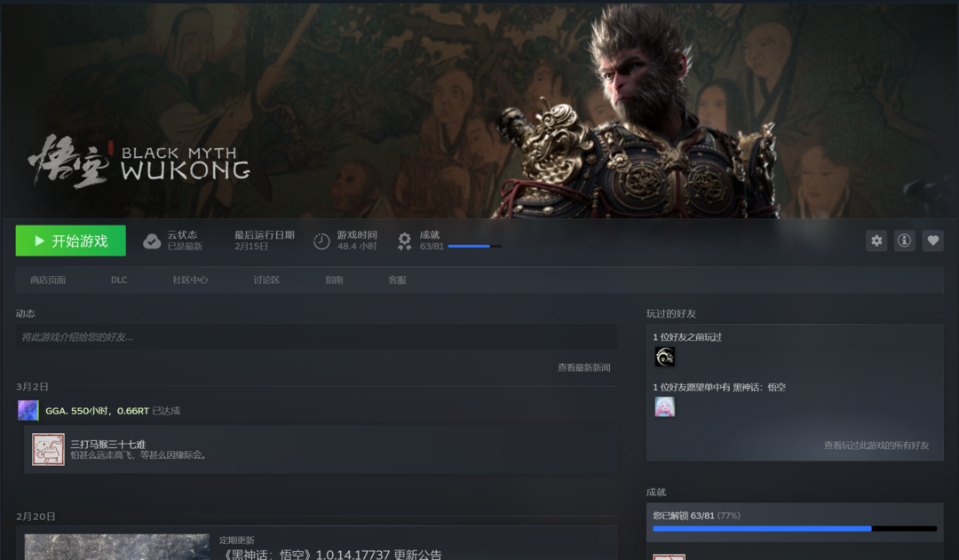
Task: Open avatar of friend with game wishlisted
Action: tap(665, 406)
